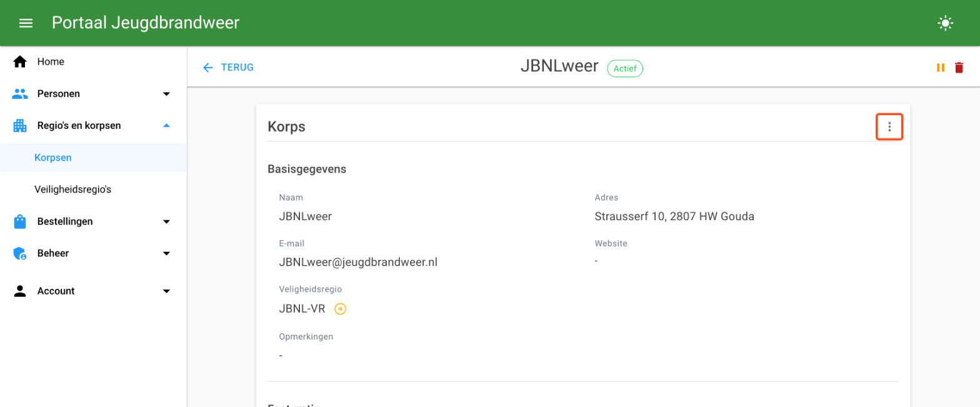Screen dimensions: 980x407
Task: Open the Korps card three-dot menu
Action: pyautogui.click(x=889, y=127)
